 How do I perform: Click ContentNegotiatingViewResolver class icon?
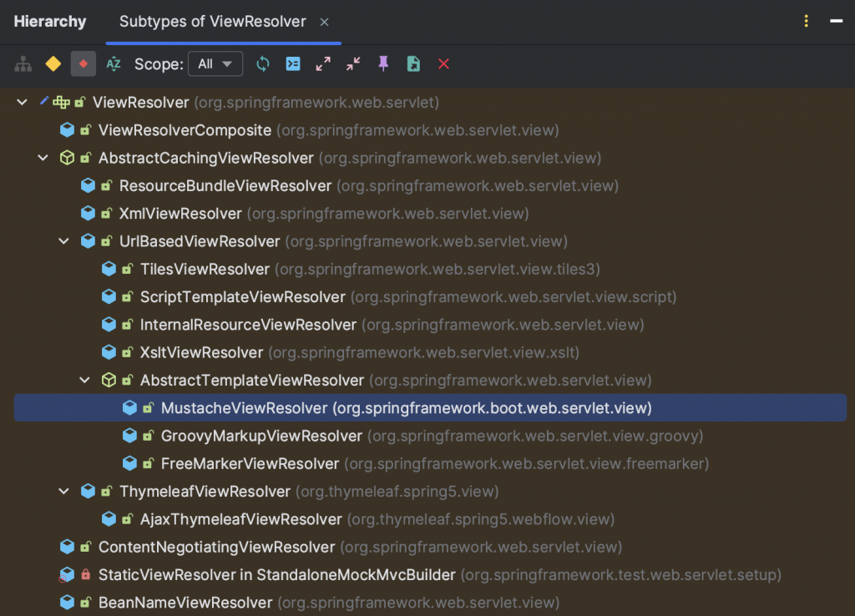tap(67, 547)
